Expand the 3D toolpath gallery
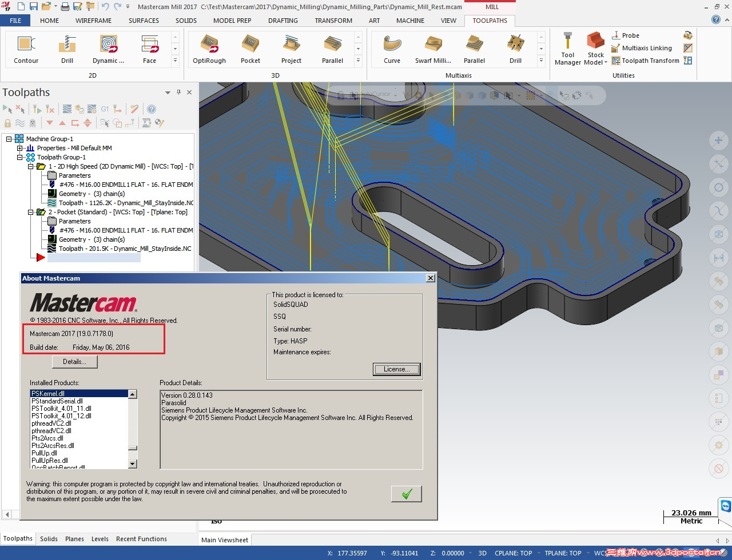The height and width of the screenshot is (560, 732). click(358, 61)
